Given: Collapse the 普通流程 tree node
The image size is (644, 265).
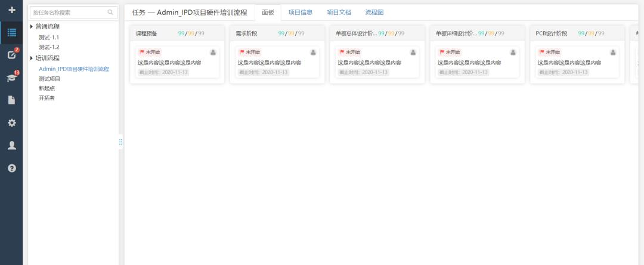Looking at the screenshot, I should 32,27.
